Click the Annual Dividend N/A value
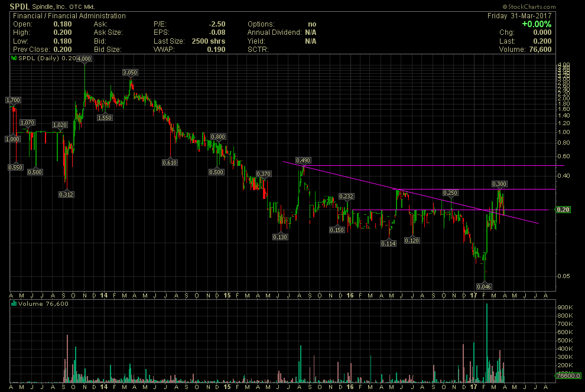 (310, 32)
